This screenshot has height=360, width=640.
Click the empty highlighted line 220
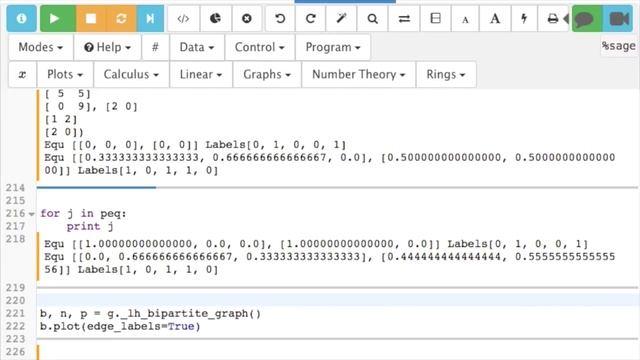pos(338,300)
